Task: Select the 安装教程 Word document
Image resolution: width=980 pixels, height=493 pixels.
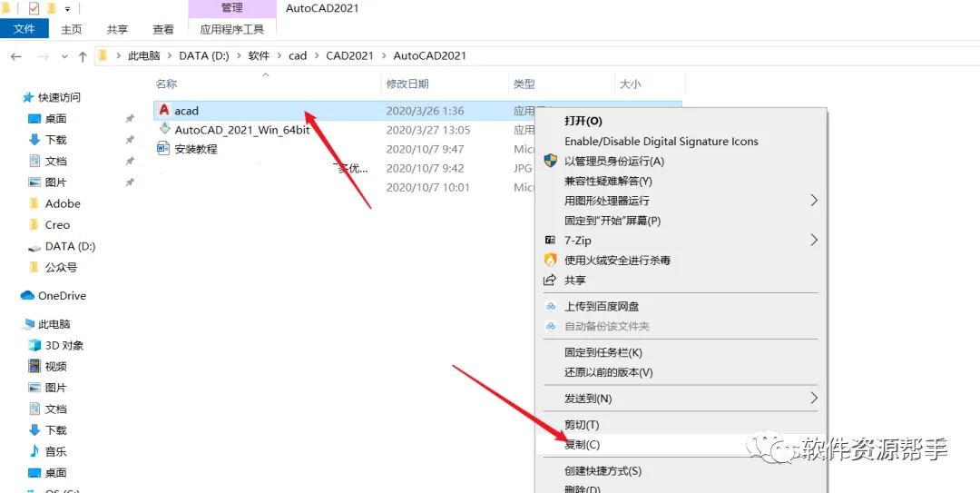Action: pyautogui.click(x=196, y=149)
